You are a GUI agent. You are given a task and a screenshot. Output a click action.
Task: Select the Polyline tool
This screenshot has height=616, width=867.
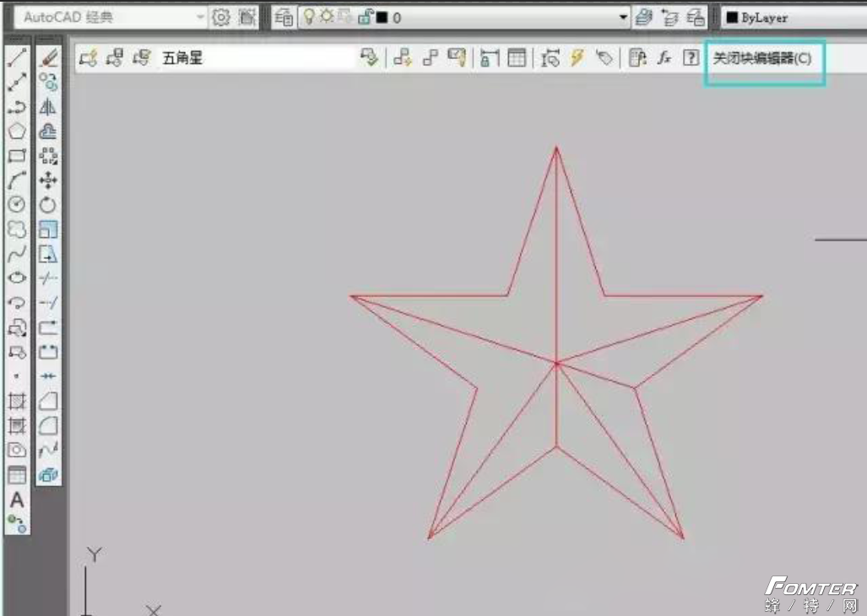tap(17, 106)
